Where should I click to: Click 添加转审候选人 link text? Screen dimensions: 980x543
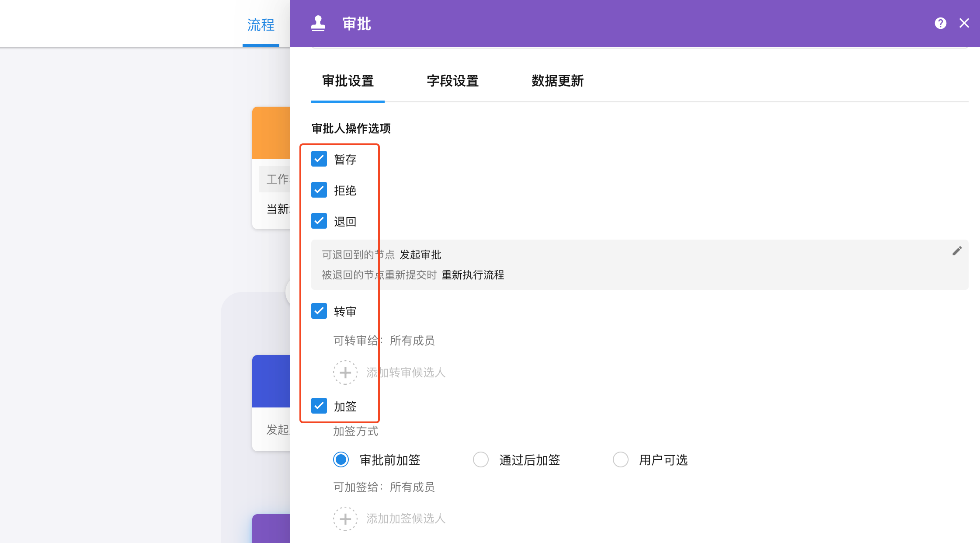tap(406, 372)
